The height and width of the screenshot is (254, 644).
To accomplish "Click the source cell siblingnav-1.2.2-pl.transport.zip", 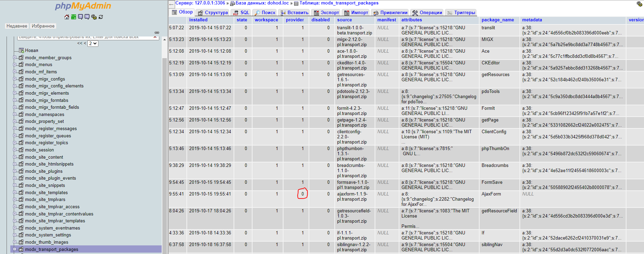I will 354,247.
